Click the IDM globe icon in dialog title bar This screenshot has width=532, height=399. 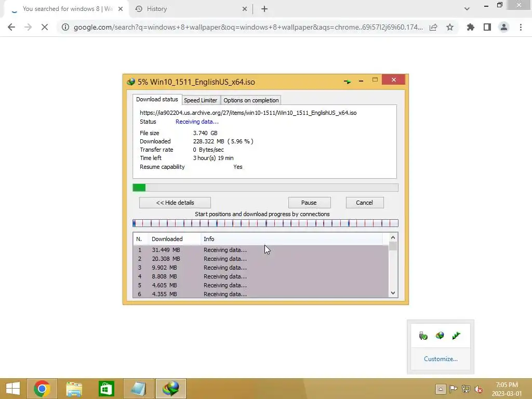[130, 82]
